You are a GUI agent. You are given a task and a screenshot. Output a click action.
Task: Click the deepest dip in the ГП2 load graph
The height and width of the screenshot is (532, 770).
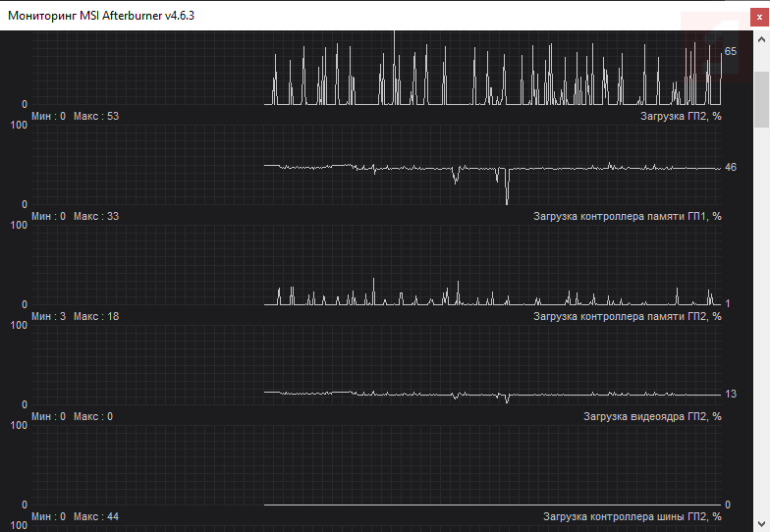point(507,202)
